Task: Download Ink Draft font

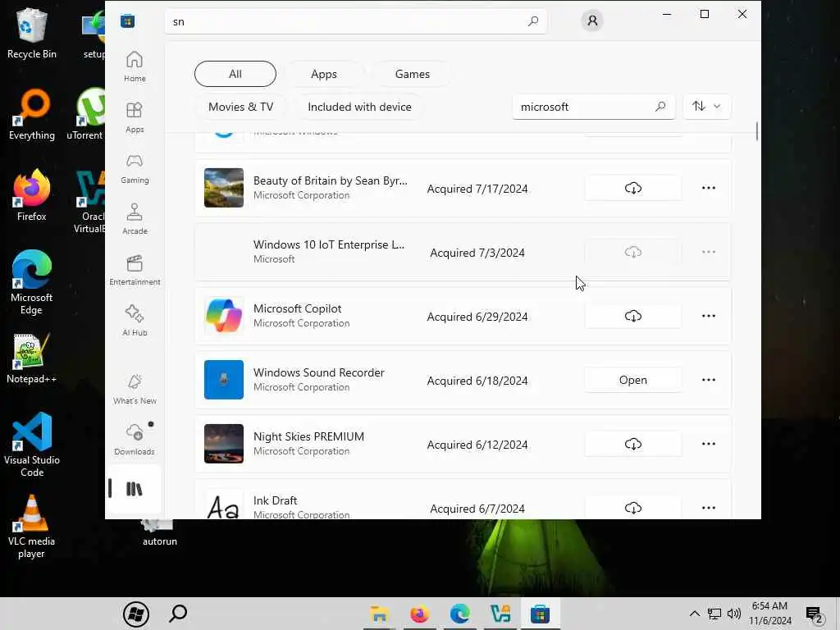Action: coord(632,507)
